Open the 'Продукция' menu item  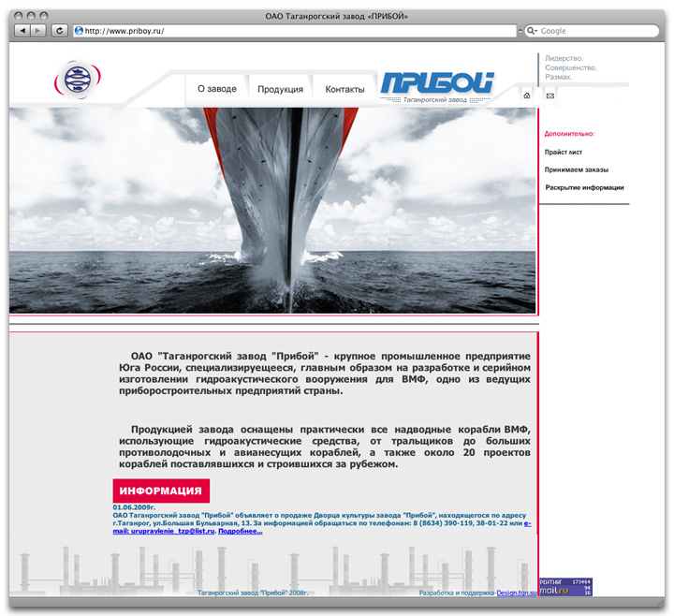click(280, 89)
